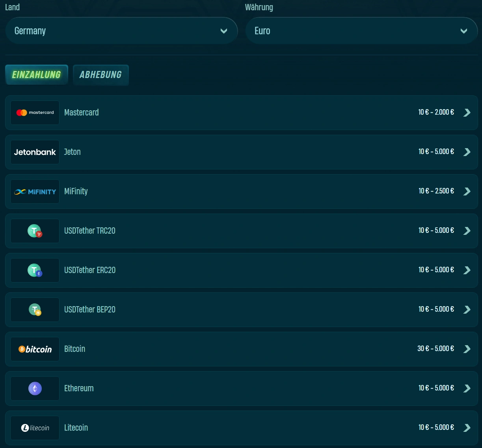Screen dimensions: 482x448
Task: Click the Ethereum logo icon
Action: [35, 389]
